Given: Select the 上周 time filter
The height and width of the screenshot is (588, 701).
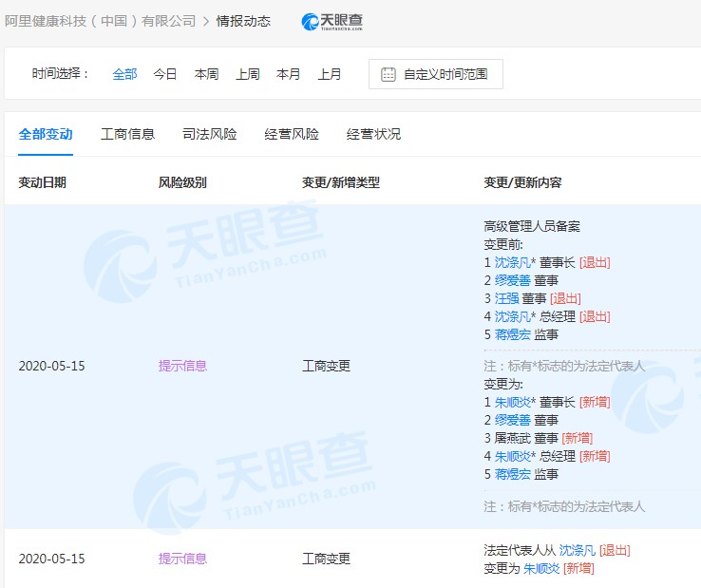Looking at the screenshot, I should (248, 74).
